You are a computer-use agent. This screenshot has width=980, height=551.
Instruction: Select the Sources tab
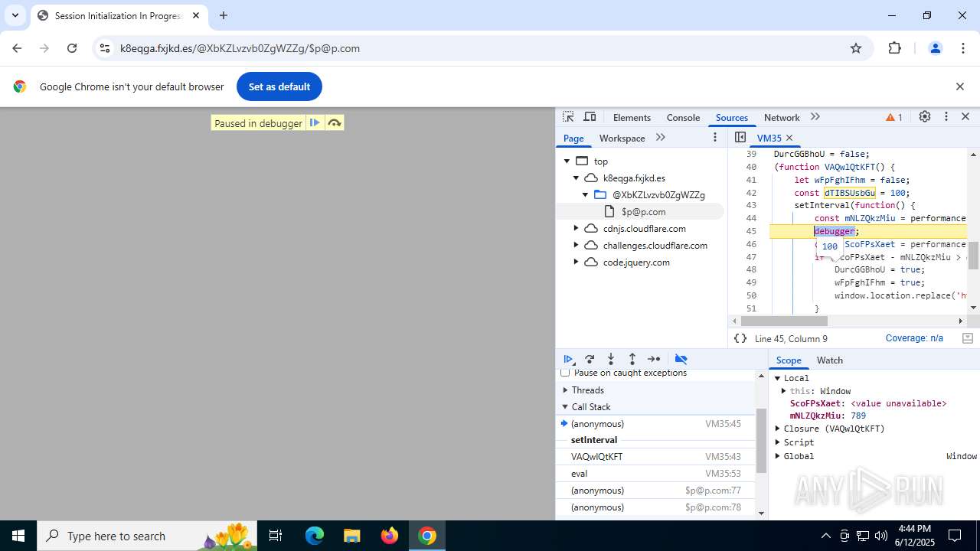pos(731,117)
